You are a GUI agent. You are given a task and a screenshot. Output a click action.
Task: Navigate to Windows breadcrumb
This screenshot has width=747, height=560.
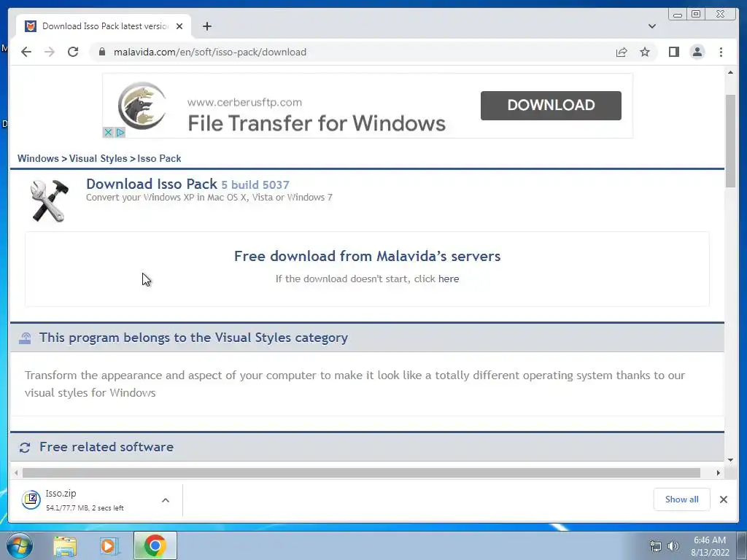[38, 158]
